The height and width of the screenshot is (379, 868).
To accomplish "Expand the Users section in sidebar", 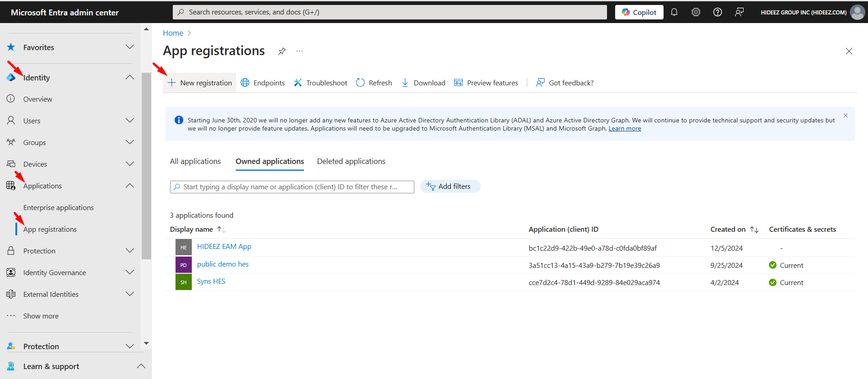I will (x=129, y=121).
